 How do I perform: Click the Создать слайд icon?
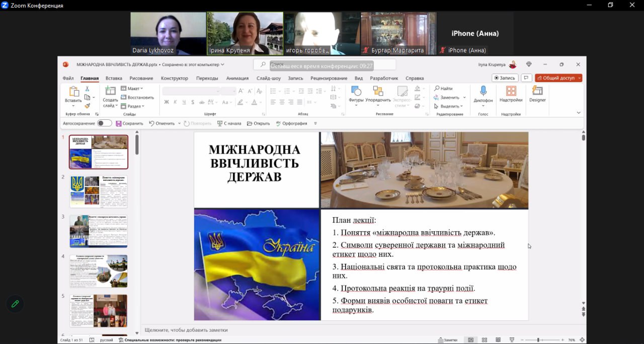coord(110,91)
